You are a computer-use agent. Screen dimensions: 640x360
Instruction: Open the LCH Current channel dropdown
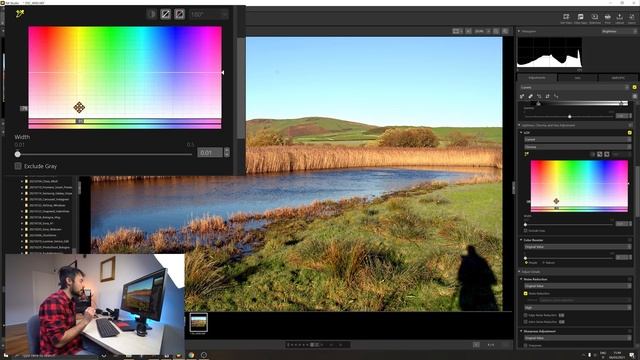pyautogui.click(x=578, y=140)
